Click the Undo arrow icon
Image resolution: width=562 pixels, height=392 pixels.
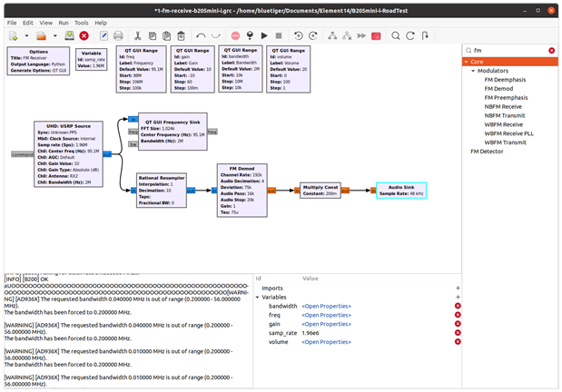(201, 35)
